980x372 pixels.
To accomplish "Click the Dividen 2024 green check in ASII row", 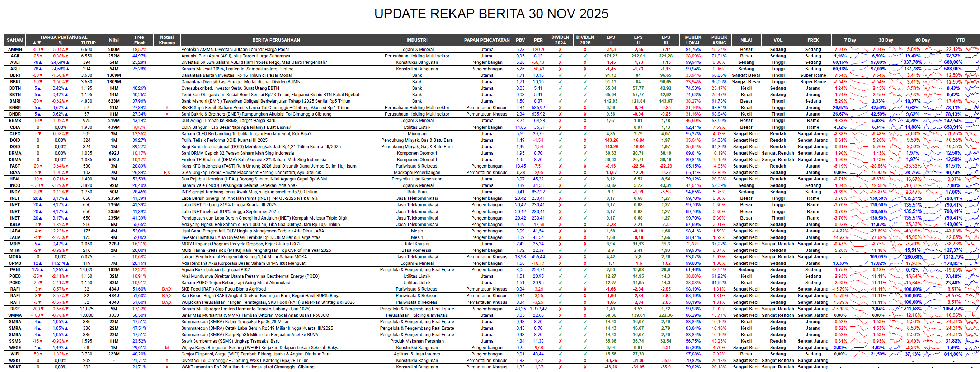I will (560, 56).
